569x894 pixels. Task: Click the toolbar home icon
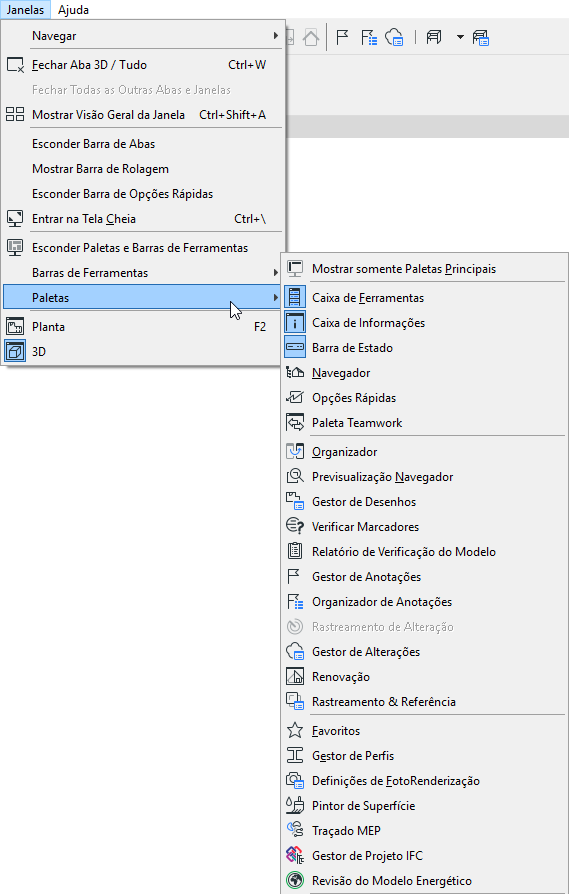[311, 38]
